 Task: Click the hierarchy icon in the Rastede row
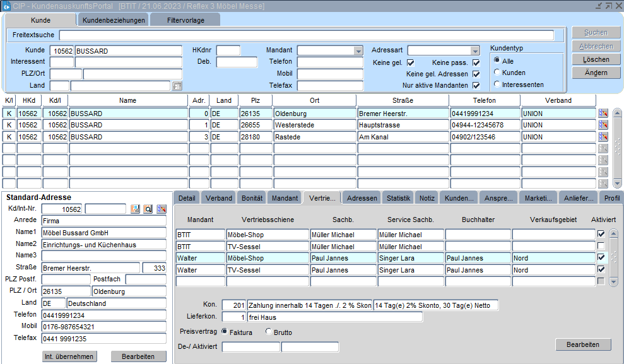pos(603,137)
